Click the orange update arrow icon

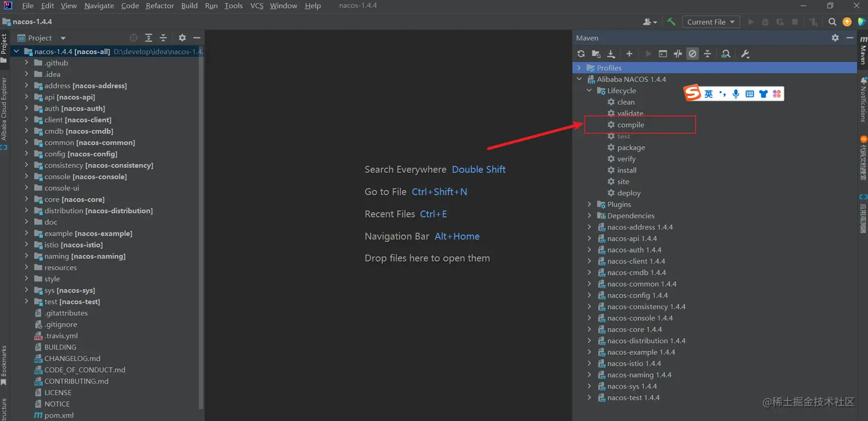(x=847, y=22)
